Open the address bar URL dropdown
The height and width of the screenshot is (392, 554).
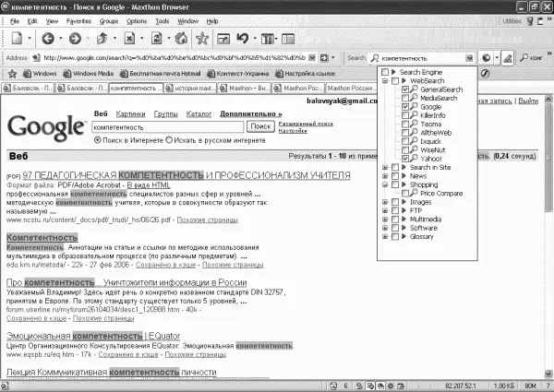[x=325, y=57]
